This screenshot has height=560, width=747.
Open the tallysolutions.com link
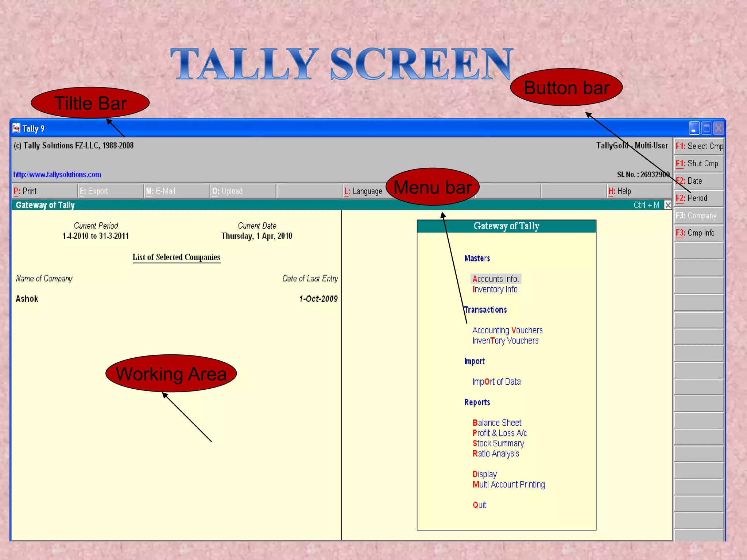[57, 175]
